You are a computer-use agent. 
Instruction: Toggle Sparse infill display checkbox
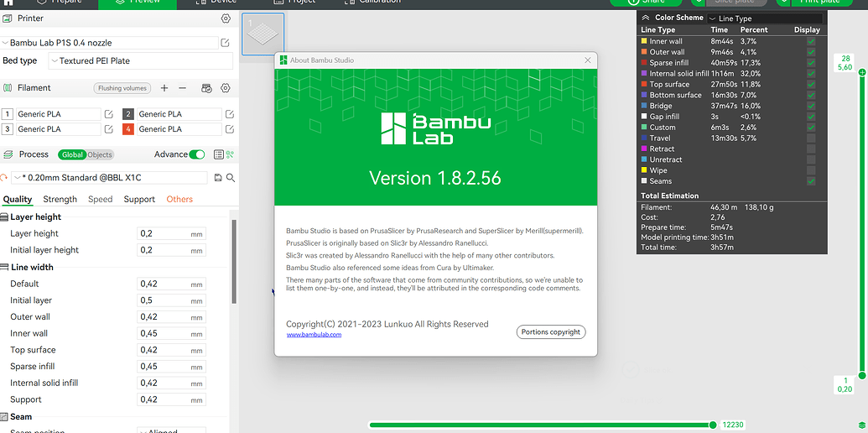tap(811, 63)
